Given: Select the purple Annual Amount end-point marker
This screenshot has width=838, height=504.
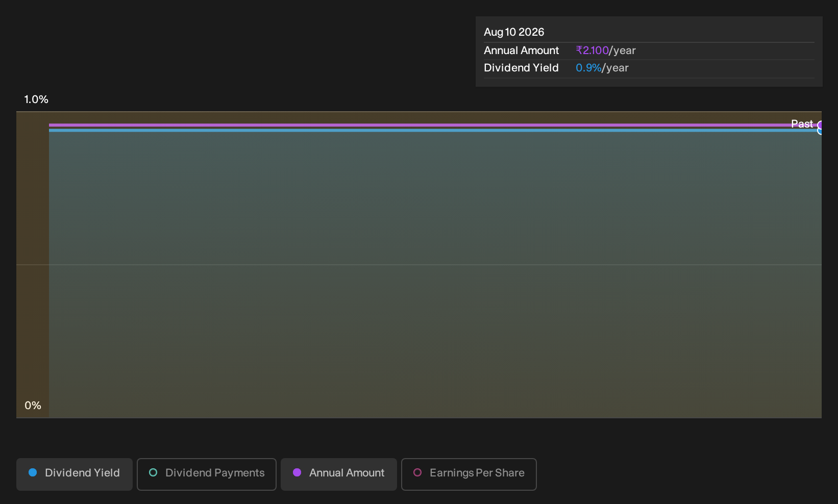Looking at the screenshot, I should click(820, 125).
